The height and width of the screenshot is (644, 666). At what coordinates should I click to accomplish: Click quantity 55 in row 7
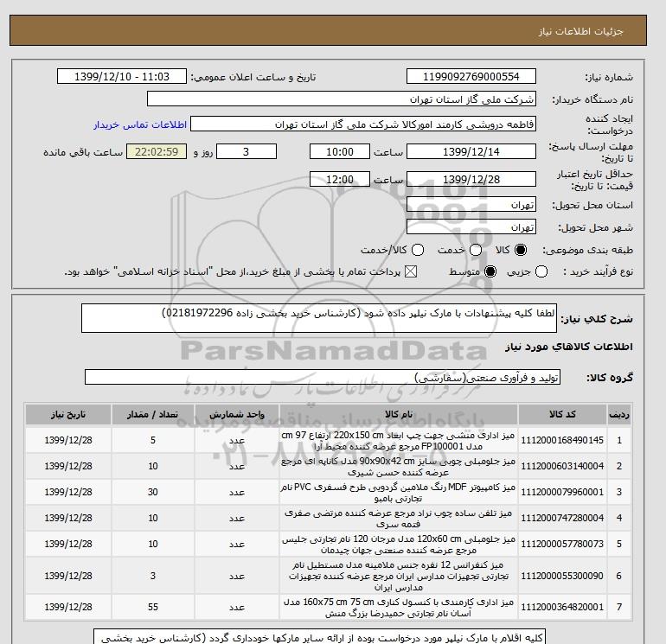[153, 607]
